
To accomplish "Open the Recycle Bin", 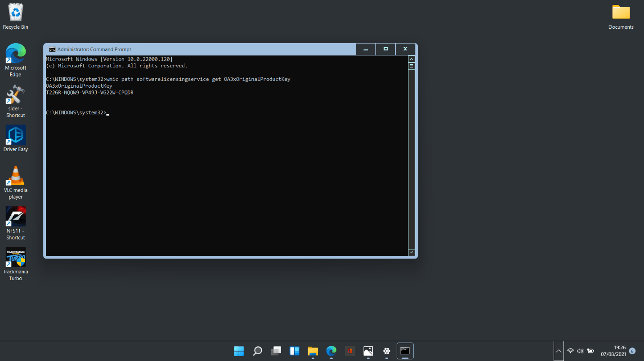I will point(15,11).
